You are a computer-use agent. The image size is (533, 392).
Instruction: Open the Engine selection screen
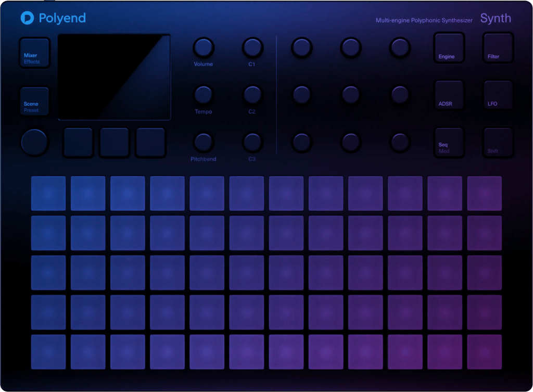[449, 47]
